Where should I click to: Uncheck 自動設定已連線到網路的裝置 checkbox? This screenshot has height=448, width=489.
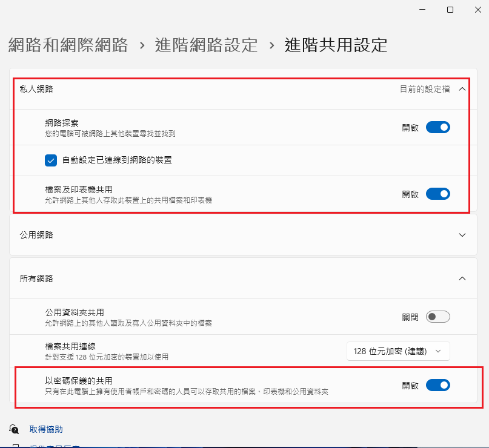tap(50, 160)
